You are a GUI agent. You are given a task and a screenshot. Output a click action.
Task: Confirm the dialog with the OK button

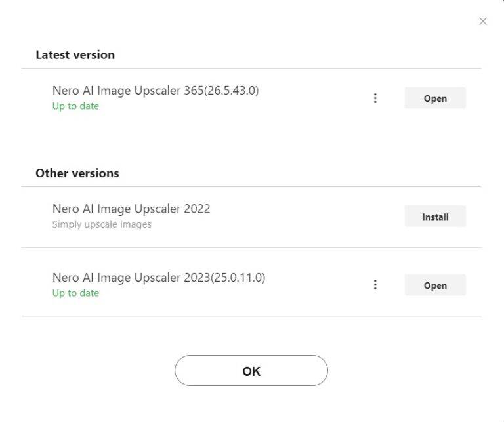pos(251,371)
